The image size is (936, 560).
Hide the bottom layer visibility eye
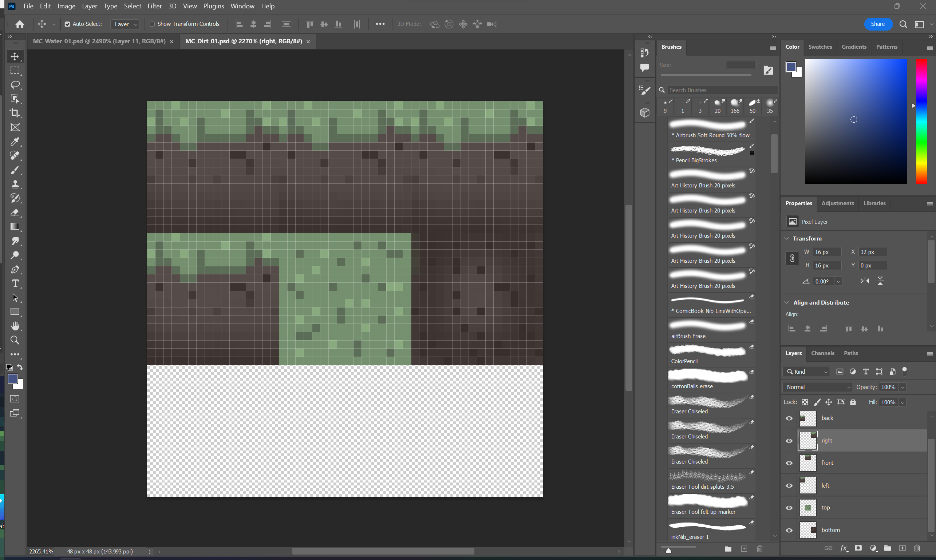[x=789, y=530]
